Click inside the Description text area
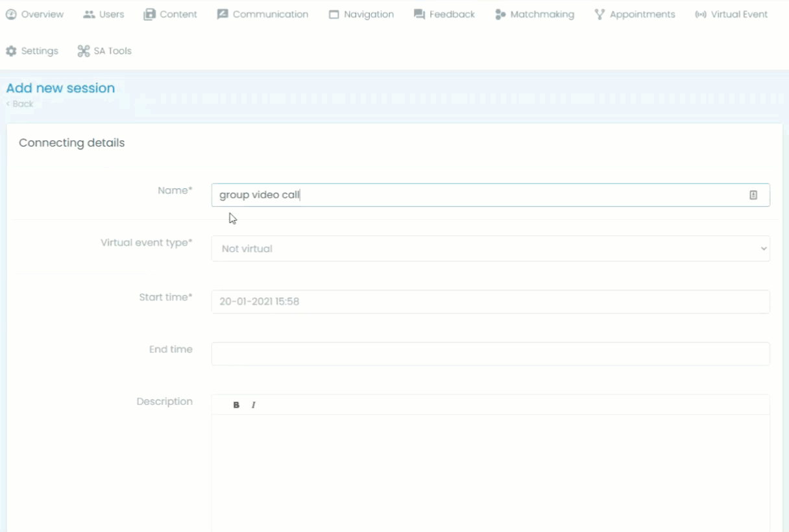The width and height of the screenshot is (789, 532). pyautogui.click(x=490, y=474)
